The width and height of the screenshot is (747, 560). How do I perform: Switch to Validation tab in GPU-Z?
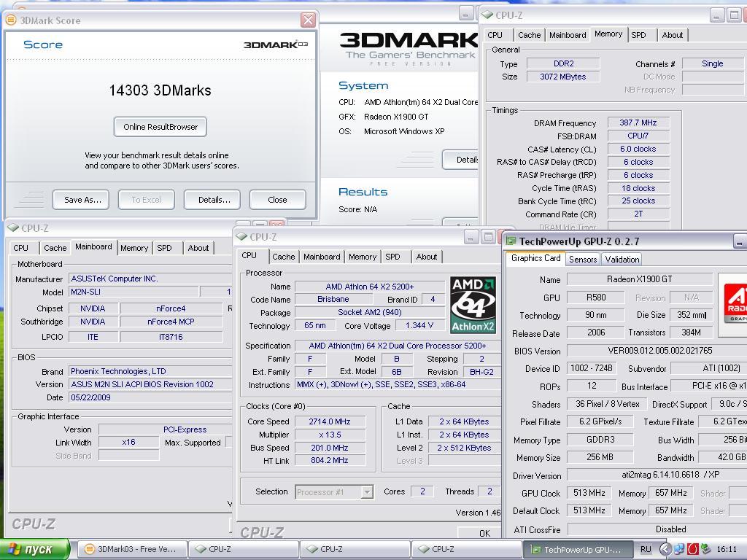622,259
